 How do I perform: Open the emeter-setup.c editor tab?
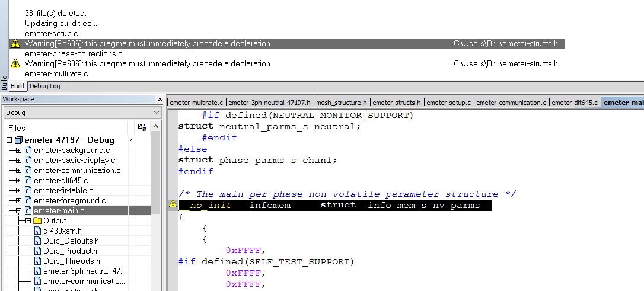(x=448, y=103)
